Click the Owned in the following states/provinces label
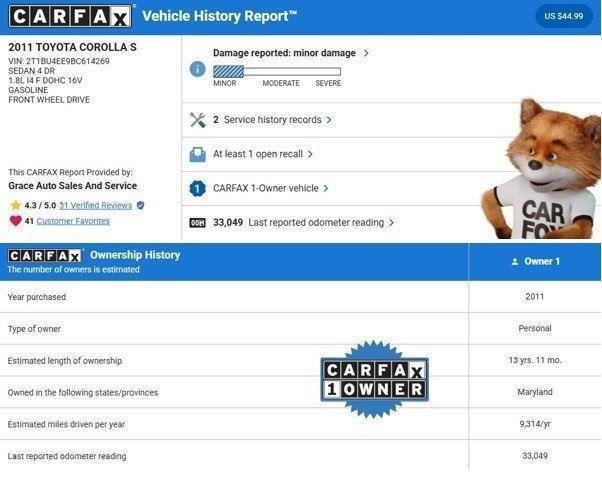The height and width of the screenshot is (489, 602). click(x=83, y=393)
